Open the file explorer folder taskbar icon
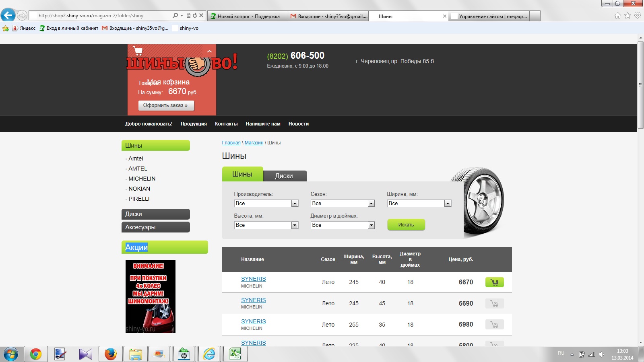Image resolution: width=644 pixels, height=362 pixels. point(135,354)
